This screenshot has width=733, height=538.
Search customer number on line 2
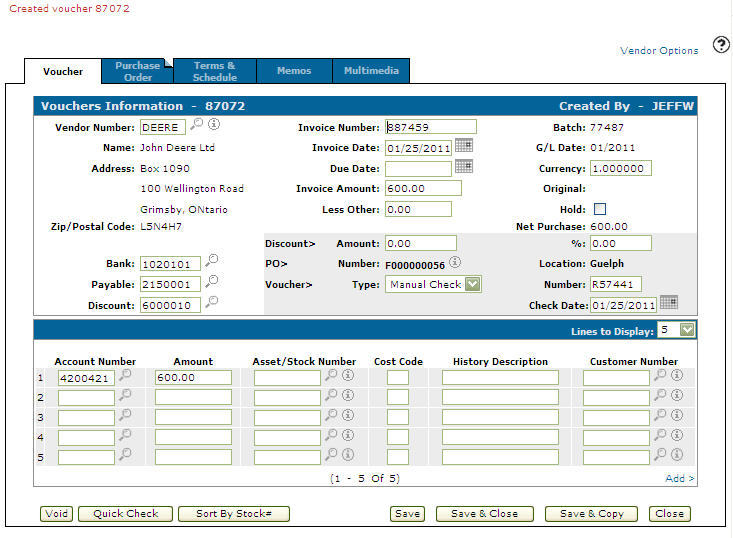point(660,395)
